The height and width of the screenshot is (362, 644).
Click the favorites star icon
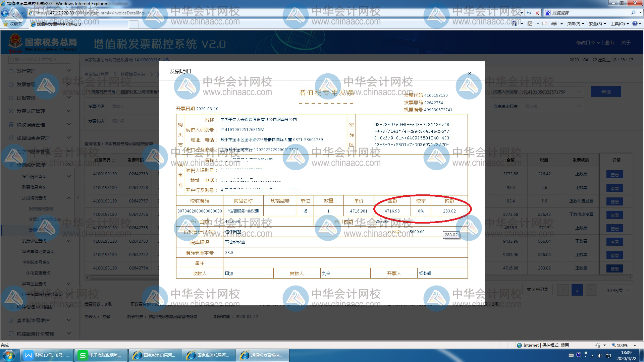[x=5, y=24]
